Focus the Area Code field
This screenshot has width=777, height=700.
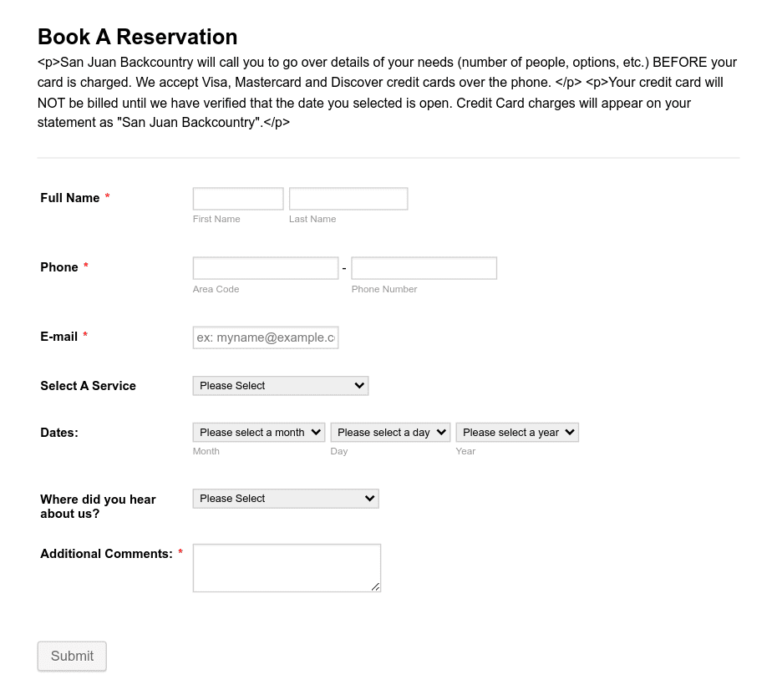pos(266,268)
